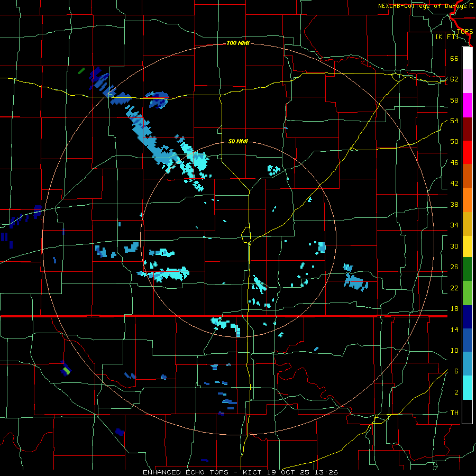Click the 2 value on the scale
Image resolution: width=476 pixels, height=476 pixels.
click(x=456, y=392)
